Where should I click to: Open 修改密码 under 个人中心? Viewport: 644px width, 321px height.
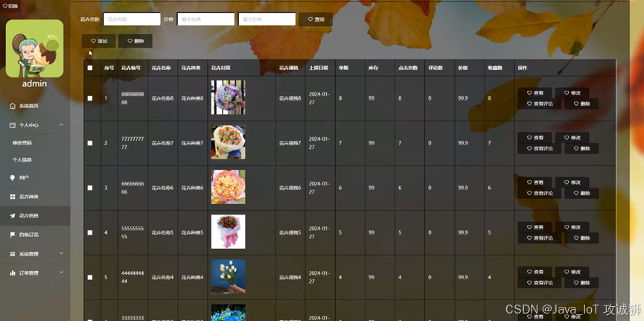tap(35, 143)
